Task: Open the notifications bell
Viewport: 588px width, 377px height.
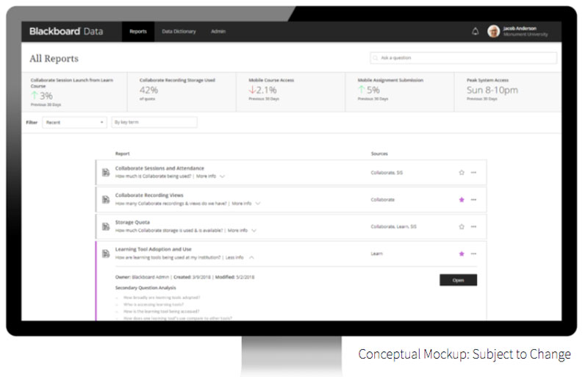Action: pos(475,32)
